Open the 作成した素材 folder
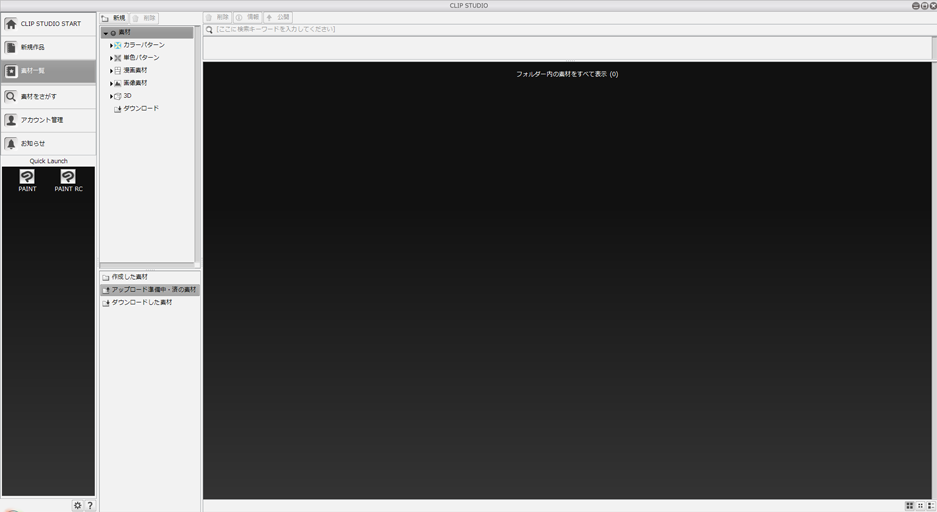This screenshot has height=512, width=937. (150, 277)
